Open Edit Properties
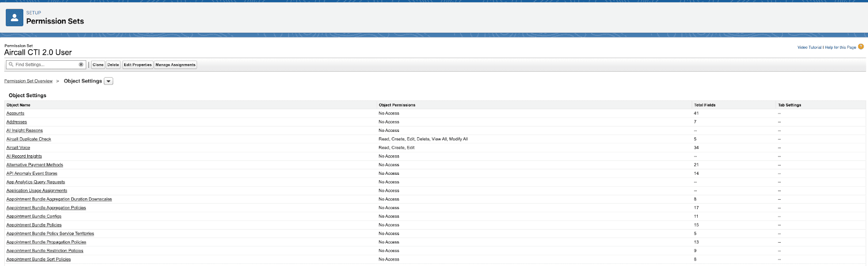The width and height of the screenshot is (868, 266). click(x=138, y=65)
